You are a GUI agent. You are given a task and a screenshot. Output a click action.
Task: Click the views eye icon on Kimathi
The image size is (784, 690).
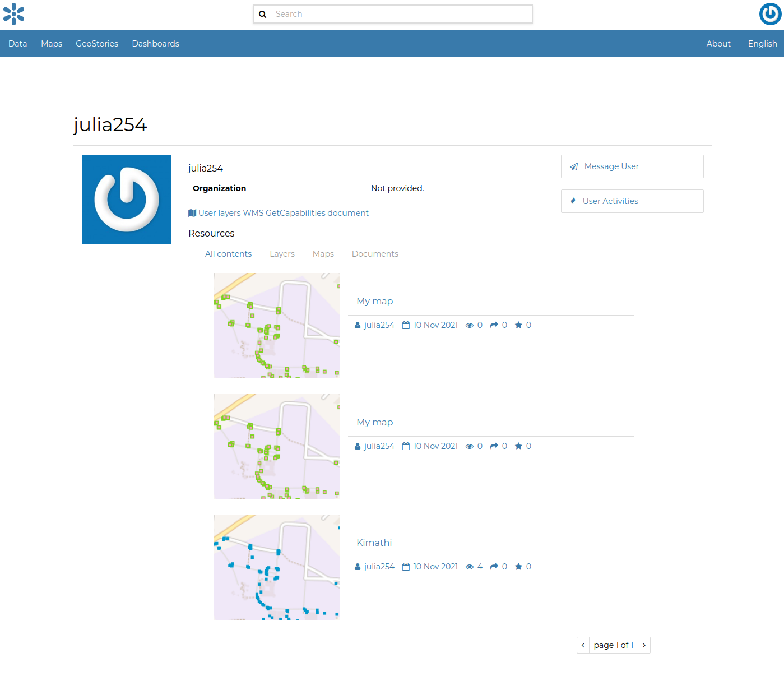470,567
